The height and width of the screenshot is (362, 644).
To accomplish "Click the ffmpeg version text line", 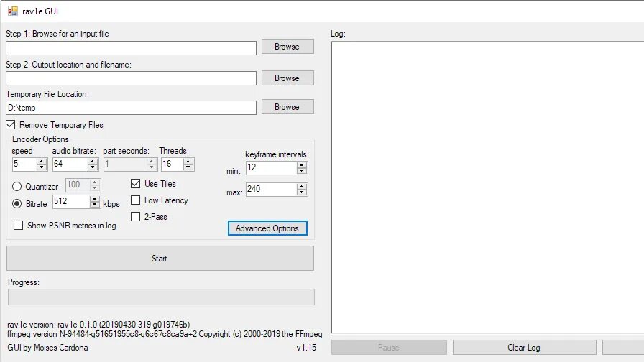I will point(165,334).
